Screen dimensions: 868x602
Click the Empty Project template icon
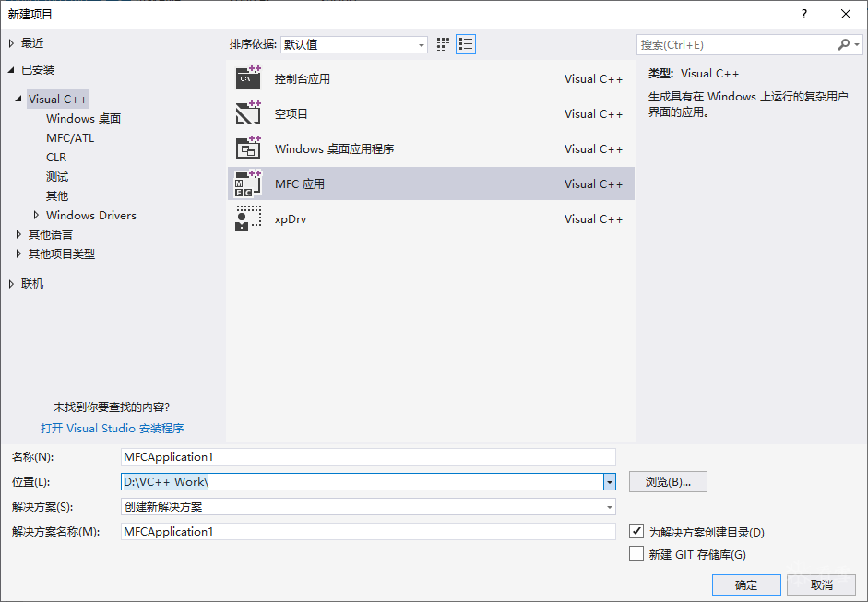pyautogui.click(x=248, y=112)
